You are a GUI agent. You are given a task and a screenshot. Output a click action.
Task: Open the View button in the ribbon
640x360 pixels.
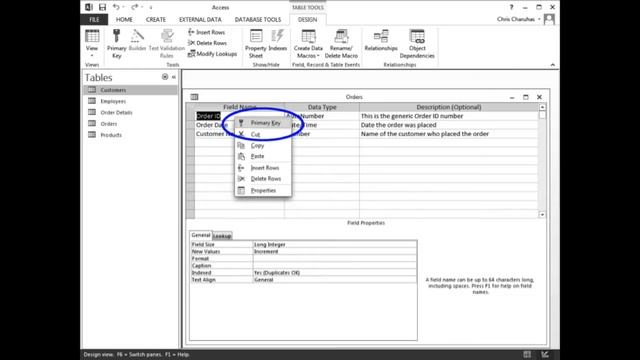[92, 44]
